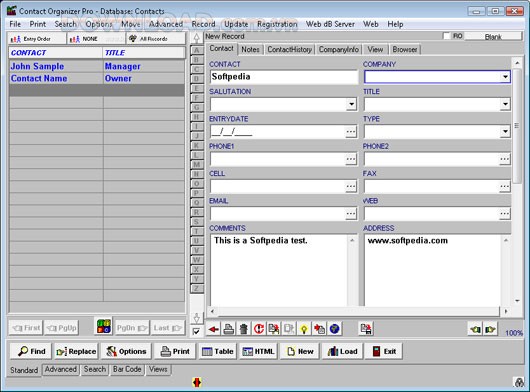Image resolution: width=530 pixels, height=392 pixels.
Task: Switch to the Views bottom tab
Action: 158,369
